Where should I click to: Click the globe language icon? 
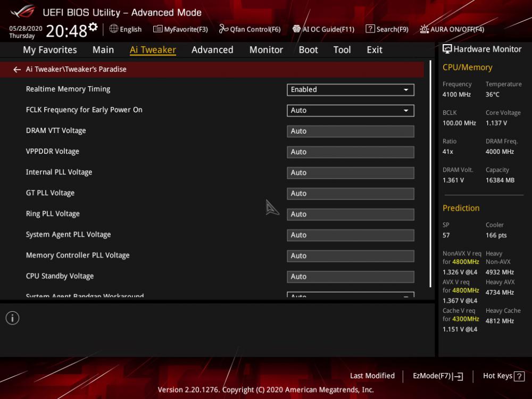point(114,29)
